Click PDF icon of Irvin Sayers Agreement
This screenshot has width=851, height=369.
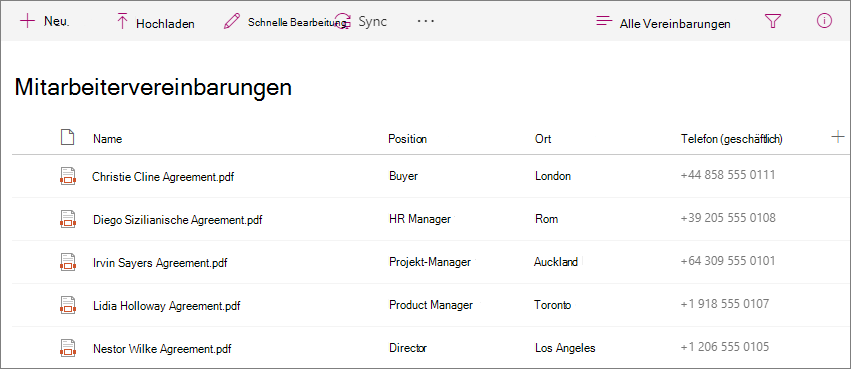click(x=67, y=262)
